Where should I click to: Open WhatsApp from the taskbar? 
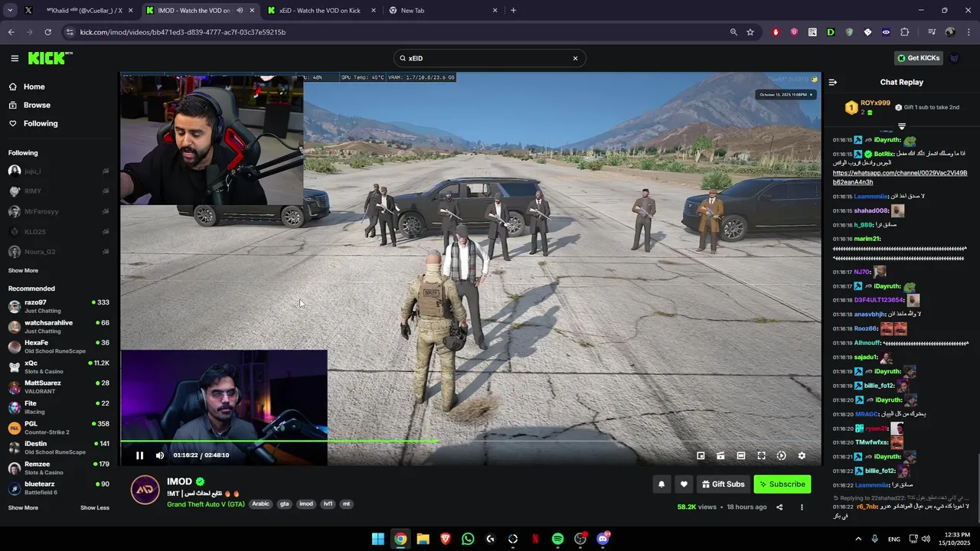pyautogui.click(x=468, y=539)
